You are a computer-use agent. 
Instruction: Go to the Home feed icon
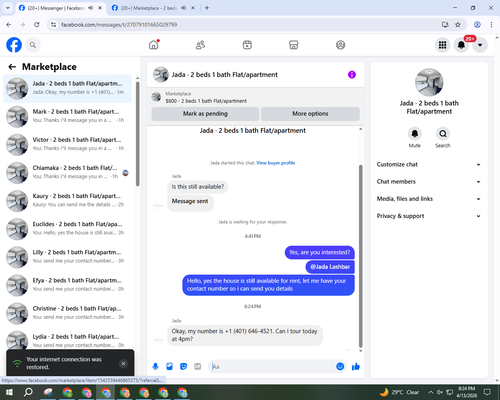pos(154,45)
